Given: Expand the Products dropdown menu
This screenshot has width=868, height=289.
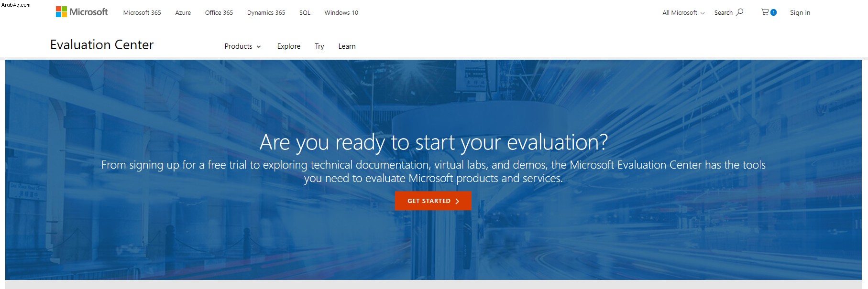Looking at the screenshot, I should click(243, 46).
